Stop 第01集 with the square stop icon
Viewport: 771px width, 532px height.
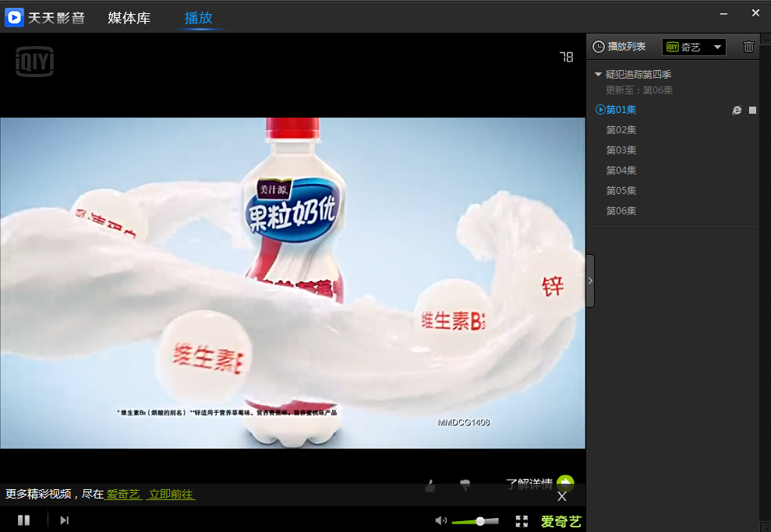pos(752,111)
